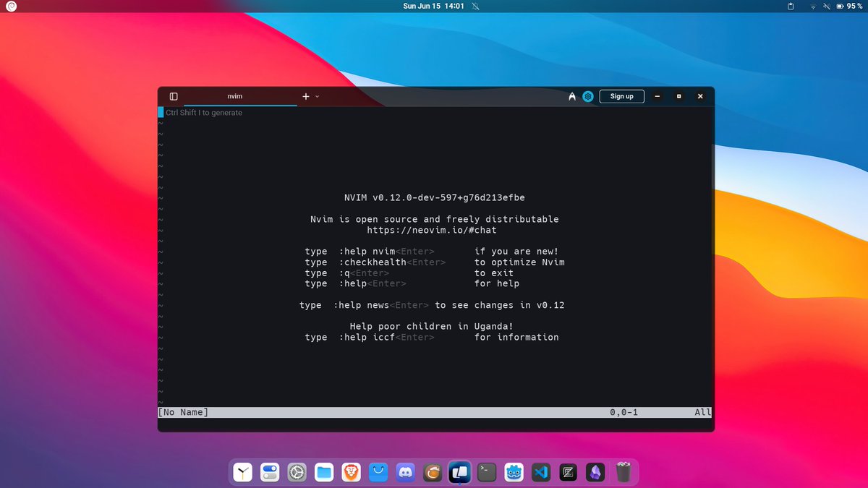Click the Sign up button

[621, 96]
